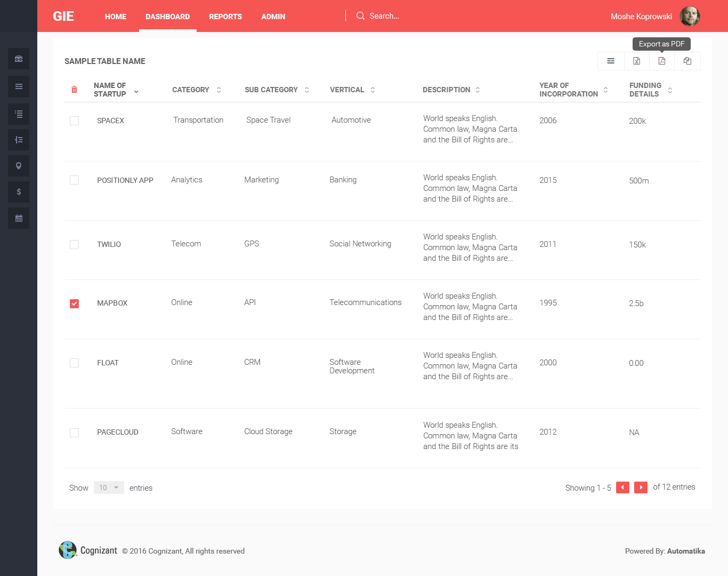Select the POSITIONLY APP row checkbox
This screenshot has height=576, width=728.
click(74, 180)
